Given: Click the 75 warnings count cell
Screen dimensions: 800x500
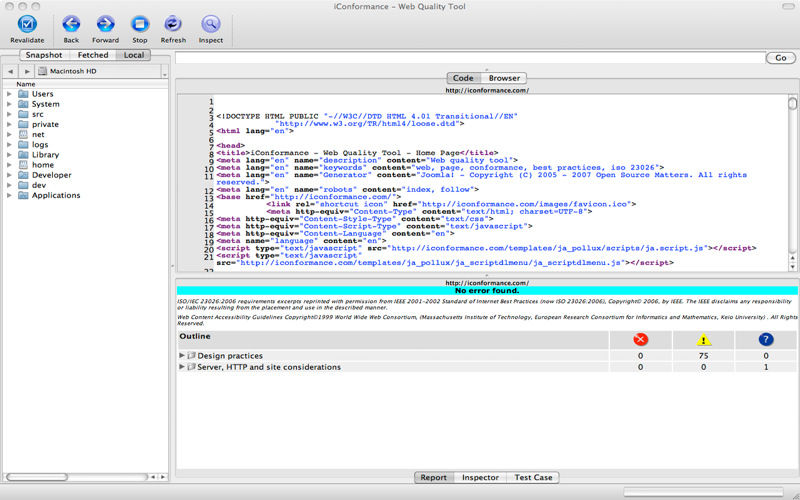Looking at the screenshot, I should click(x=704, y=356).
